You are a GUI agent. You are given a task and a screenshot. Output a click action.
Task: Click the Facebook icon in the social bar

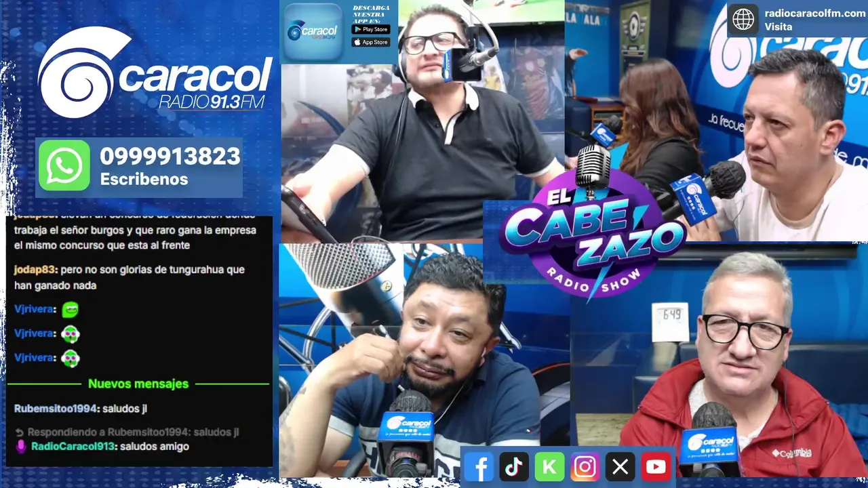tap(479, 467)
